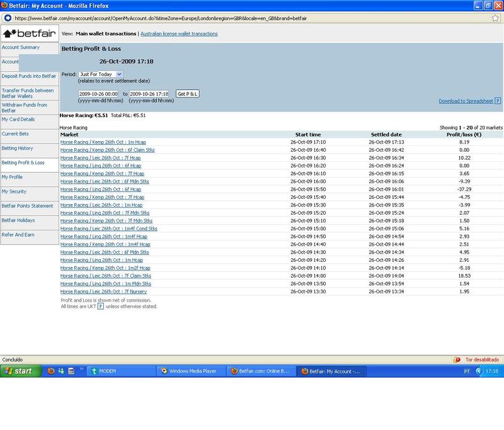Bookmark this page with the star icon
Viewport: 504px width, 430px height.
[495, 18]
